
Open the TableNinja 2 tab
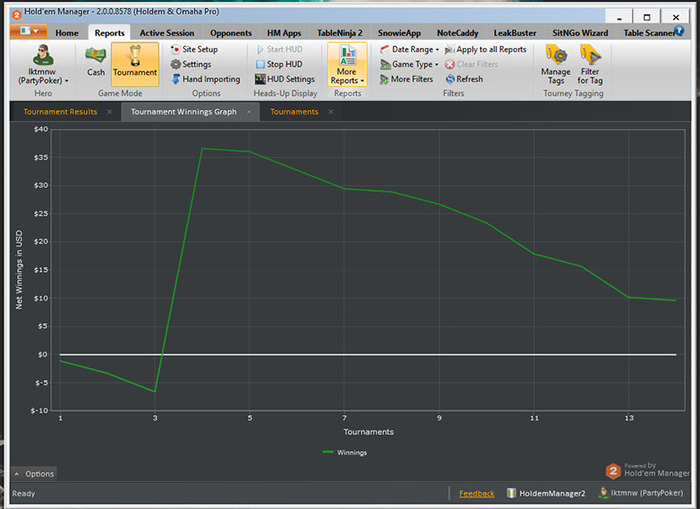pyautogui.click(x=340, y=33)
